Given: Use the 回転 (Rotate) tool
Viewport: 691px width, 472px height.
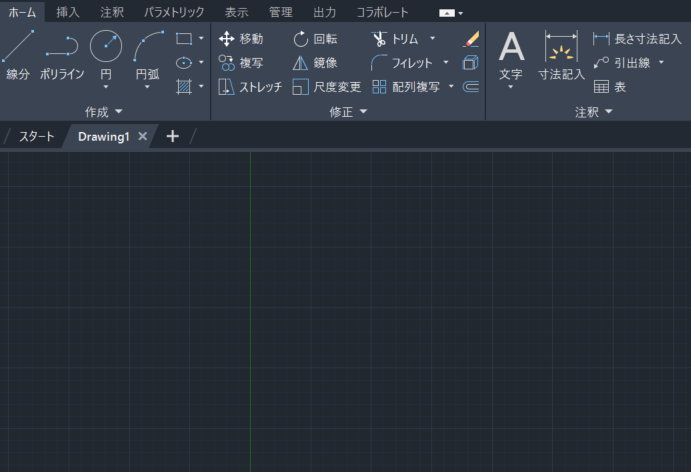Looking at the screenshot, I should [x=315, y=39].
